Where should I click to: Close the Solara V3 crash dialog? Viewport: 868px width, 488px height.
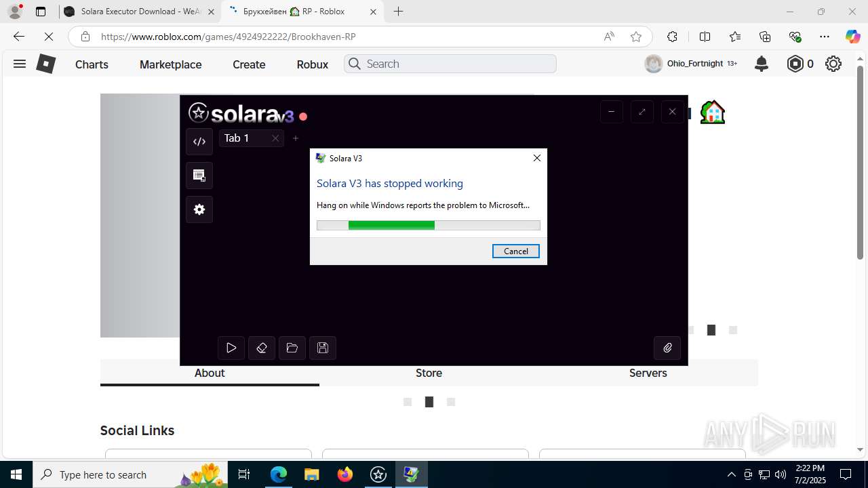537,158
